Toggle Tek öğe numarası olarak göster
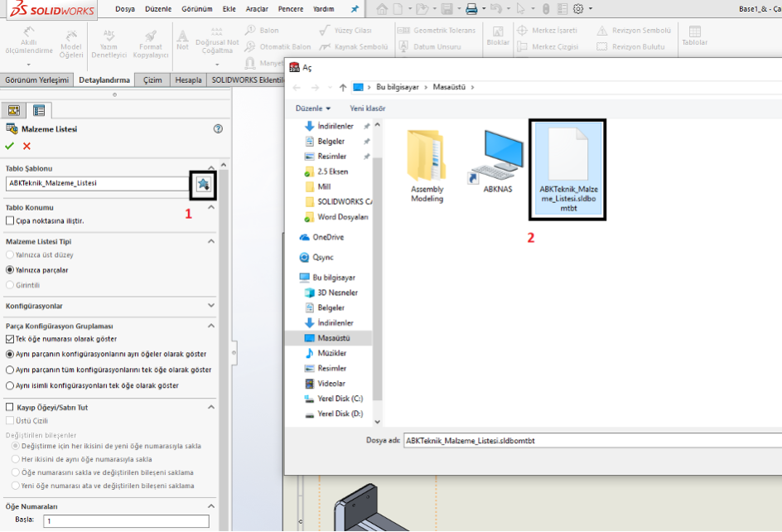The width and height of the screenshot is (782, 532). (x=10, y=339)
